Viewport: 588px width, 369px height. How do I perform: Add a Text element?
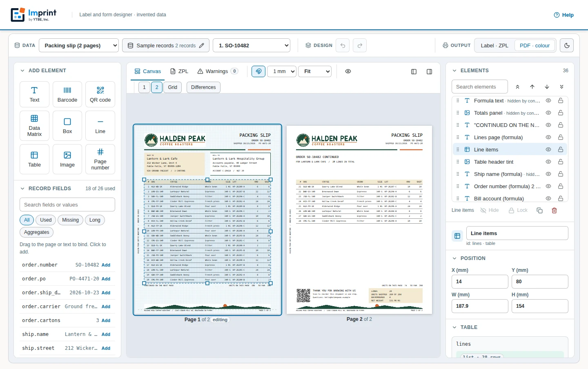[x=34, y=94]
